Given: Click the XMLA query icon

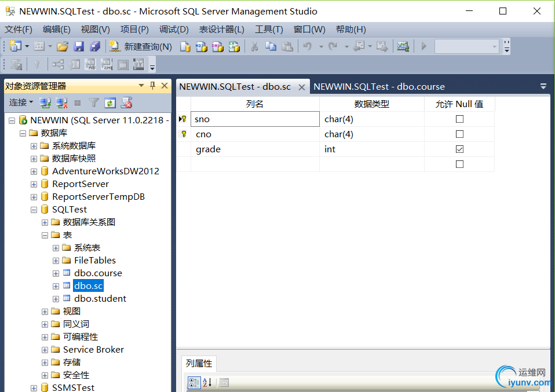Looking at the screenshot, I should click(x=234, y=46).
